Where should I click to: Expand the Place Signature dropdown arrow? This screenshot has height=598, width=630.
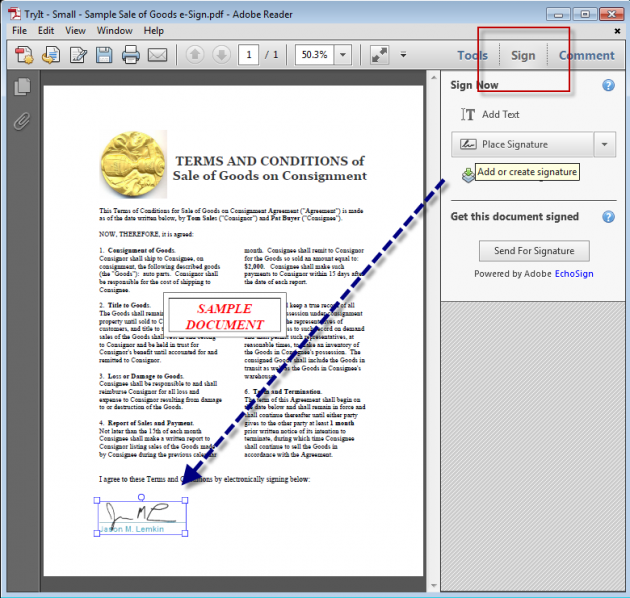(x=604, y=145)
